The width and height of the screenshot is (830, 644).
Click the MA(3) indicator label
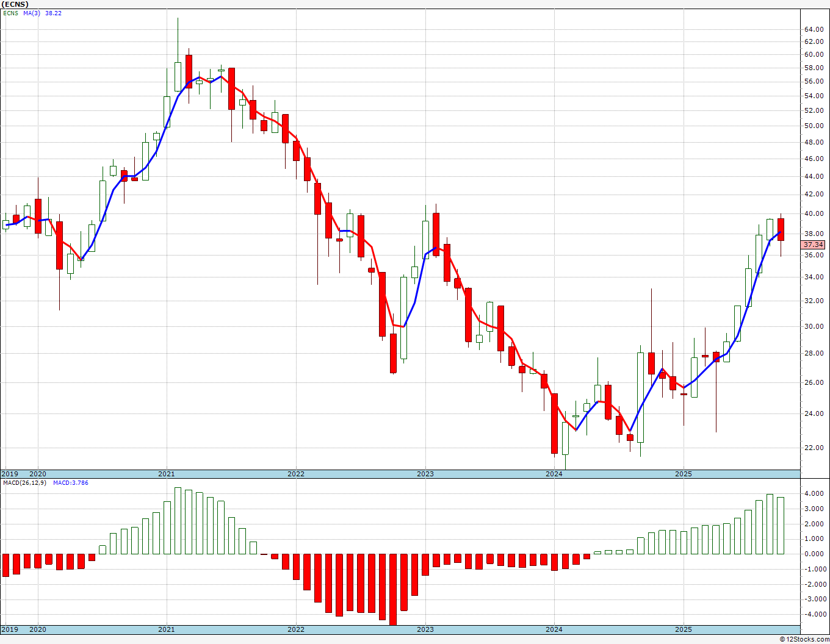coord(32,13)
